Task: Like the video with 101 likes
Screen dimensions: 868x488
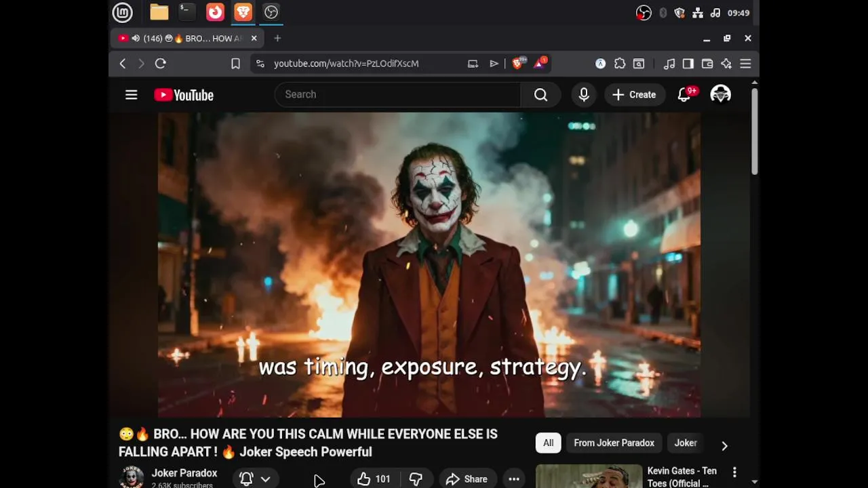Action: (x=374, y=479)
